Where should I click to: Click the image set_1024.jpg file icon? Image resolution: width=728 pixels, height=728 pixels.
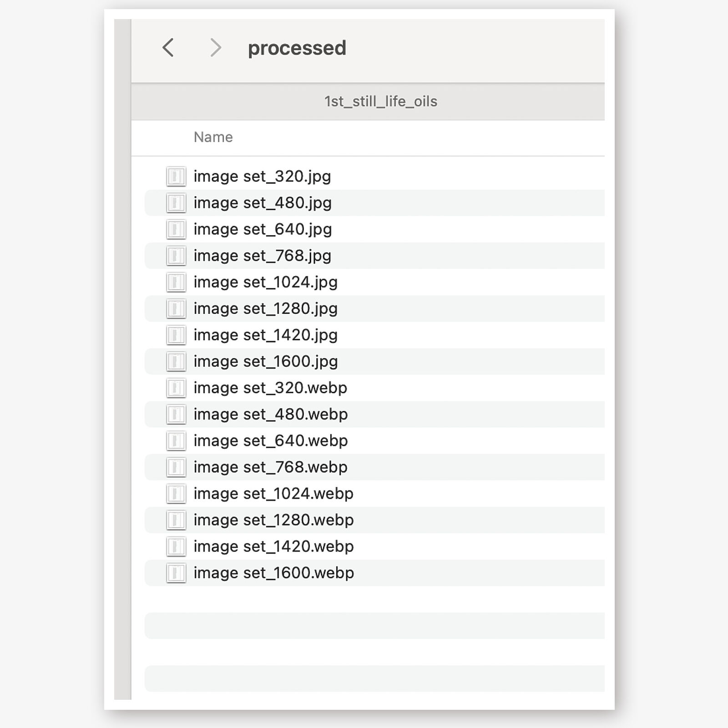176,282
